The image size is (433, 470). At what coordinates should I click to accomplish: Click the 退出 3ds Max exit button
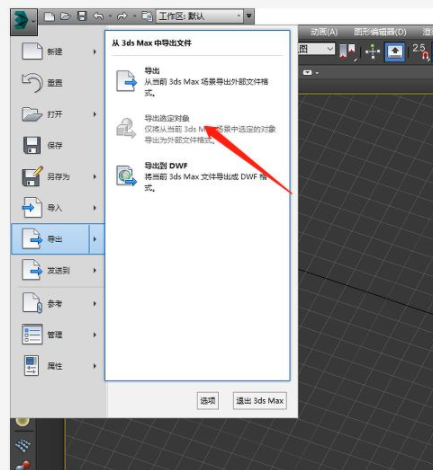point(260,401)
